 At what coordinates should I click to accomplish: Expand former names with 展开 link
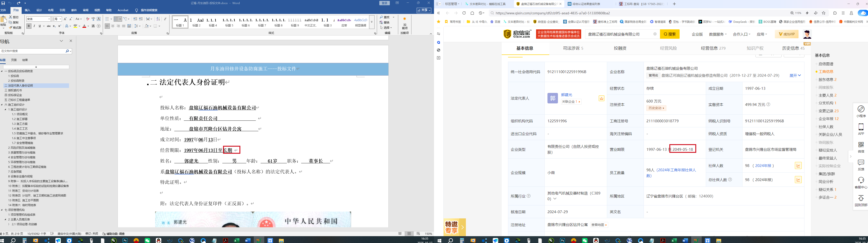pos(795,75)
